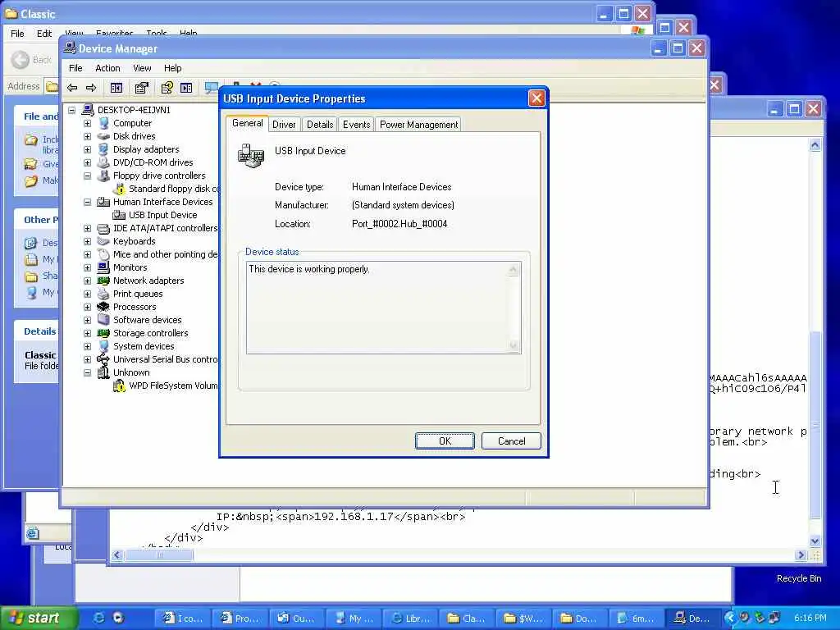Expand the Disk drives node

click(87, 136)
